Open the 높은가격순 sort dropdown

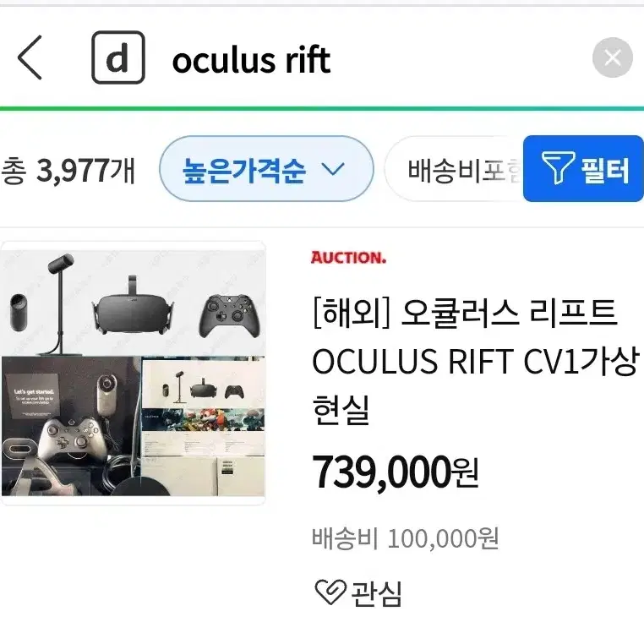coord(266,169)
